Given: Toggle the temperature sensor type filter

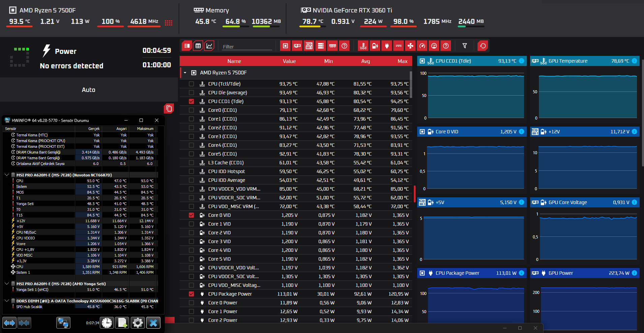Looking at the screenshot, I should 363,46.
